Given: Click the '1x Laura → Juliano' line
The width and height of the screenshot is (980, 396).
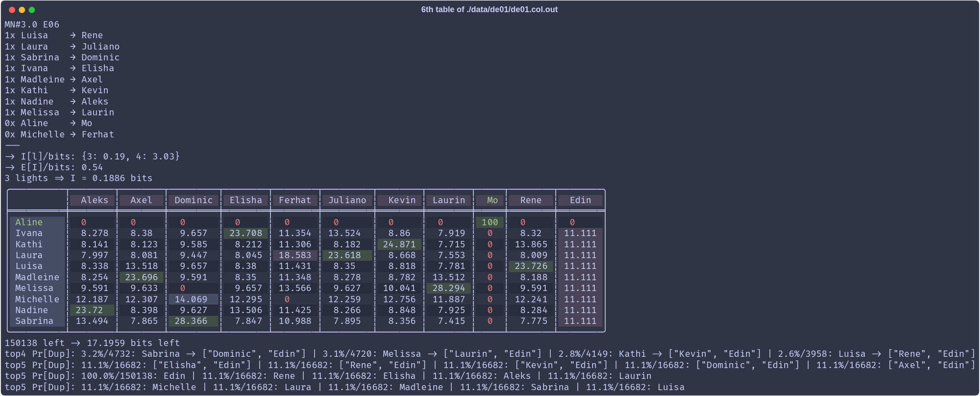Looking at the screenshot, I should point(62,46).
